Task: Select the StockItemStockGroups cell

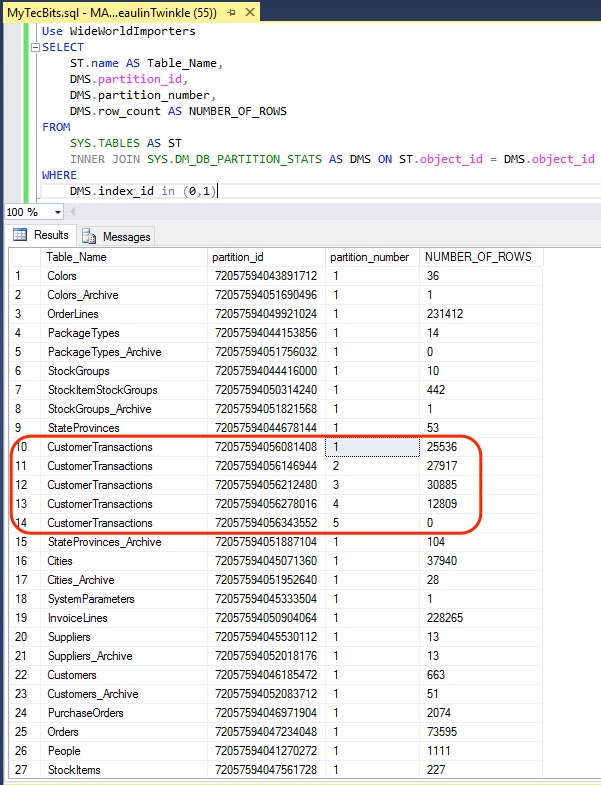Action: pos(124,390)
